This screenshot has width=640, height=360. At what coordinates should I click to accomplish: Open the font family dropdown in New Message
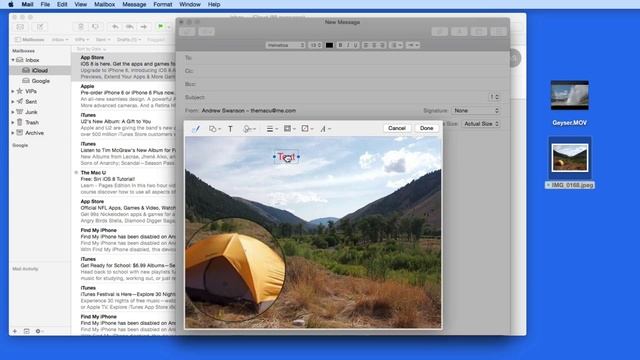pos(285,45)
